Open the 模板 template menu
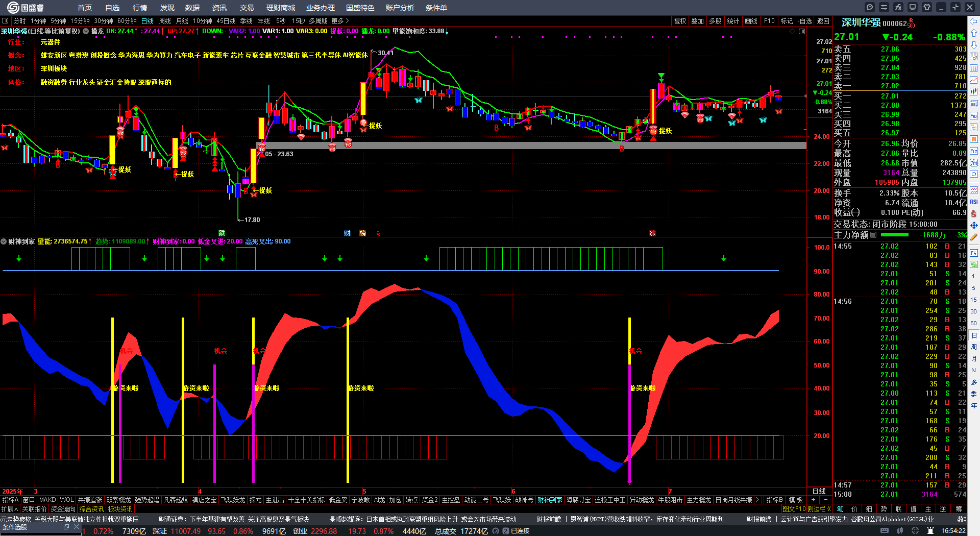The height and width of the screenshot is (536, 980). [x=796, y=500]
